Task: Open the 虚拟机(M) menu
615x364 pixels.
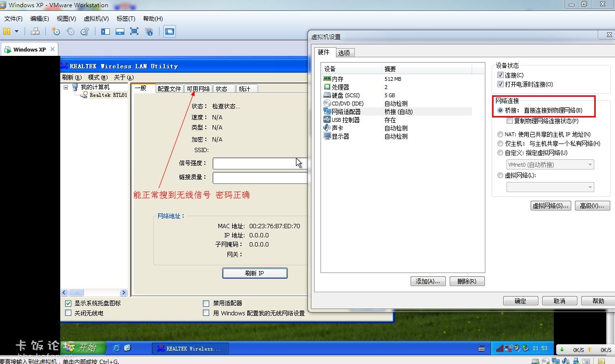Action: coord(96,19)
